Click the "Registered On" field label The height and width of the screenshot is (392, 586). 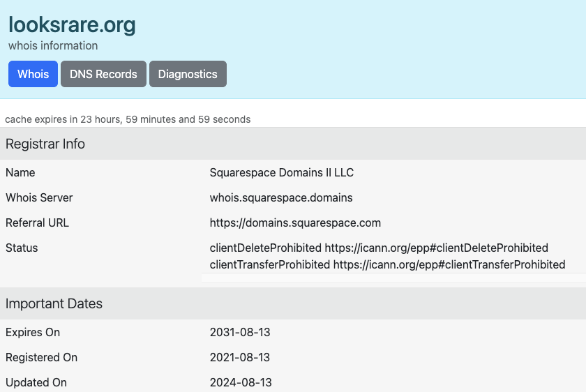pyautogui.click(x=41, y=357)
